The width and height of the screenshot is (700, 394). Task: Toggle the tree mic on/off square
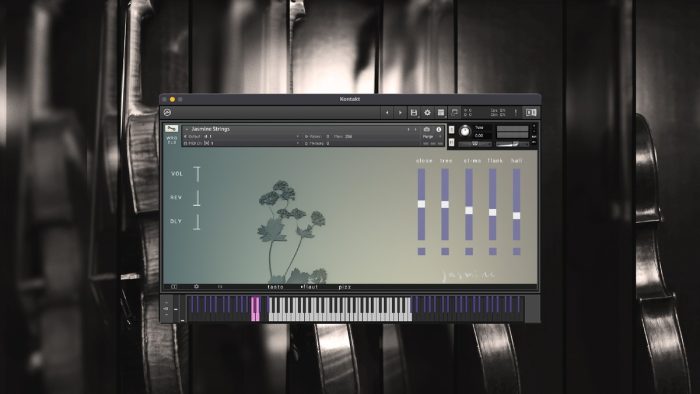[x=445, y=252]
